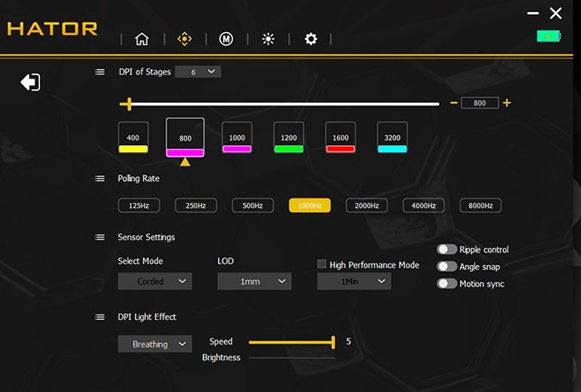
Task: Choose the 8000Hz polling rate
Action: pos(480,205)
